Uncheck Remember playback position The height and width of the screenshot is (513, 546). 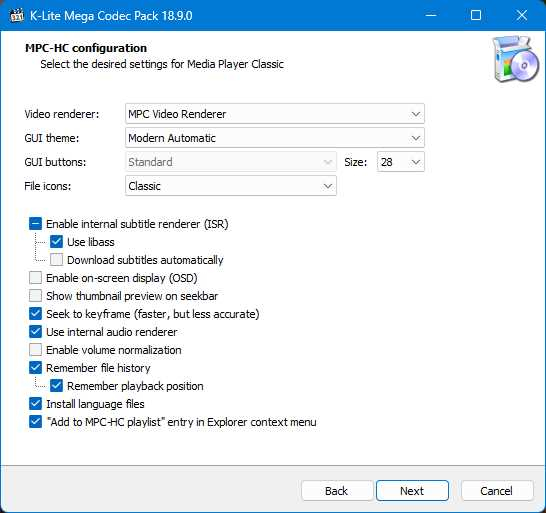[x=56, y=386]
